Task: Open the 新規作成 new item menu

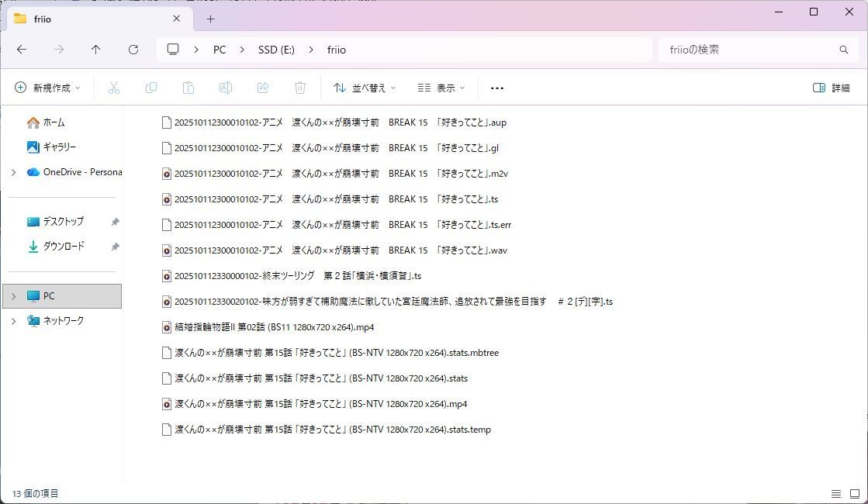Action: pyautogui.click(x=47, y=88)
